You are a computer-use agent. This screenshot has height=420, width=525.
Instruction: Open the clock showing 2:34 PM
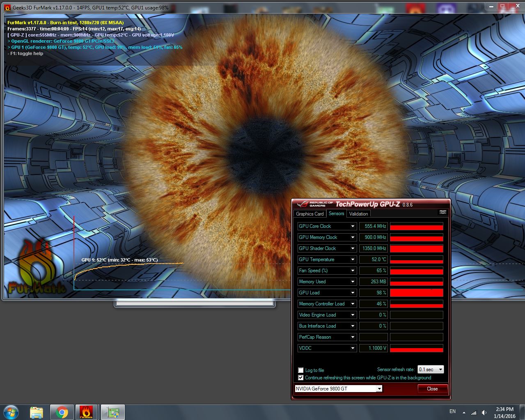point(504,413)
